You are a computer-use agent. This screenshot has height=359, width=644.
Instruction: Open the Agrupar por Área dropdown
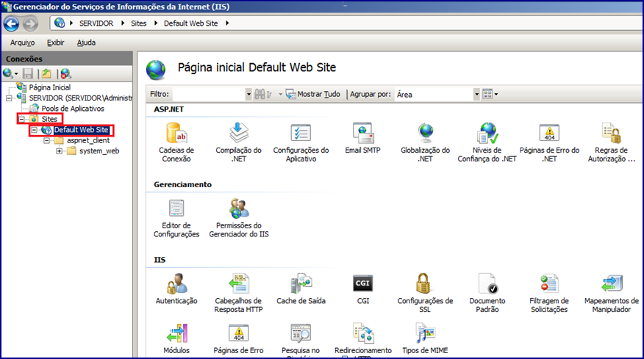coord(476,95)
